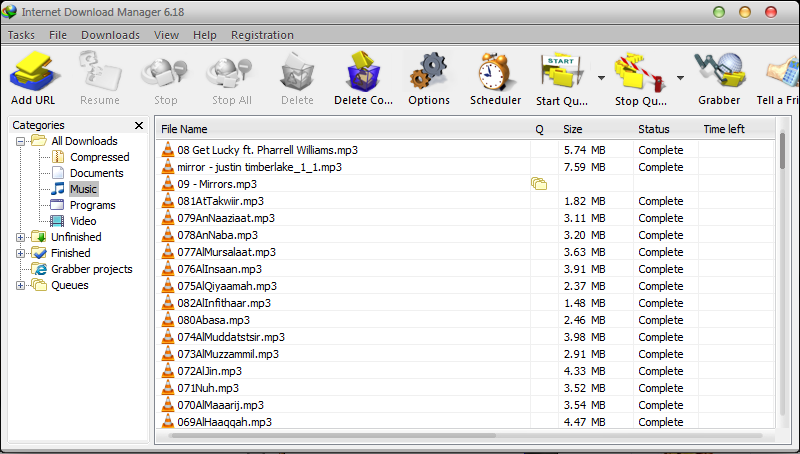This screenshot has width=800, height=454.
Task: Click the Stop All toolbar icon
Action: [x=230, y=72]
